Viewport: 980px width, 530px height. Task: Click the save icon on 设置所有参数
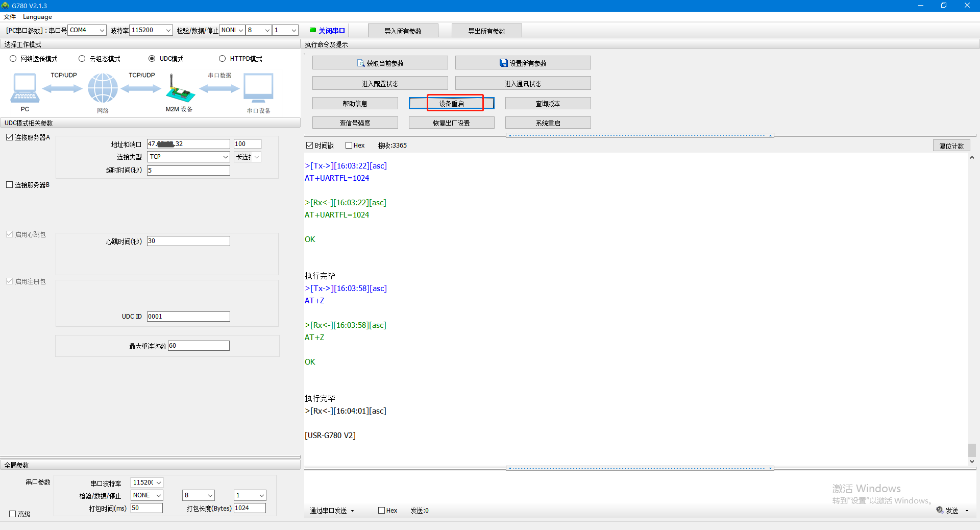[503, 63]
